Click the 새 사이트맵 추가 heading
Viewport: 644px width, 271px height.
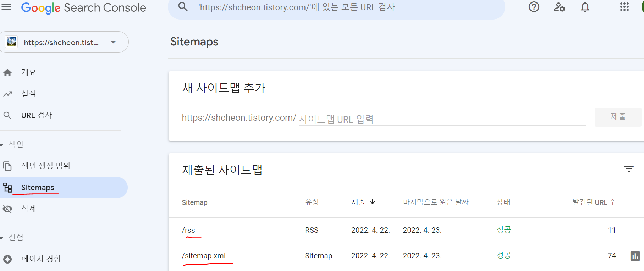point(224,88)
